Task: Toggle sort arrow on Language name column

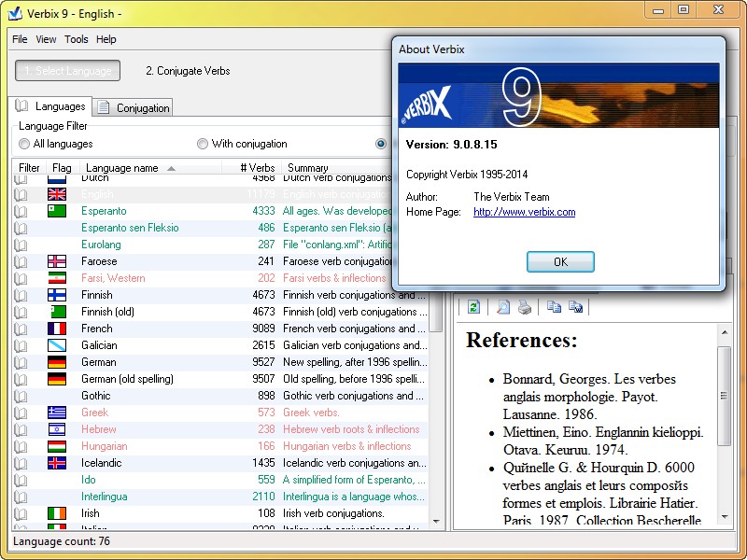Action: pyautogui.click(x=172, y=168)
